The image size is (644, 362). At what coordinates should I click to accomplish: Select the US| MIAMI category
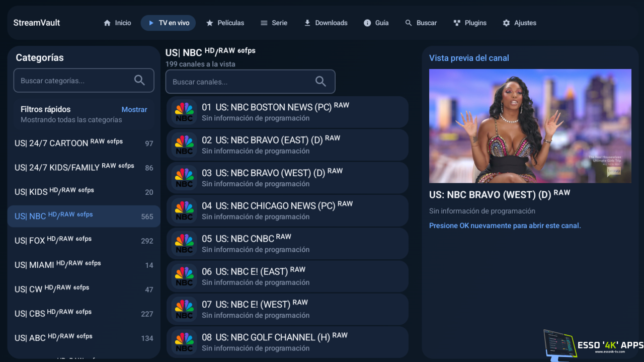[84, 265]
